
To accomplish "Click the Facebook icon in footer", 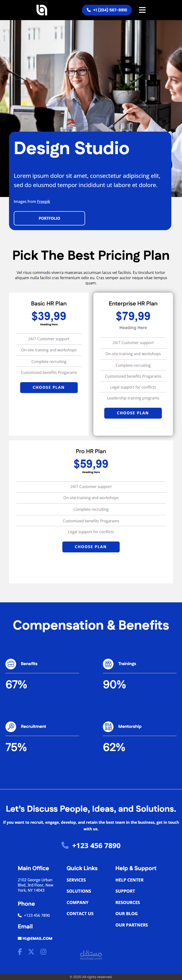I will click(20, 951).
